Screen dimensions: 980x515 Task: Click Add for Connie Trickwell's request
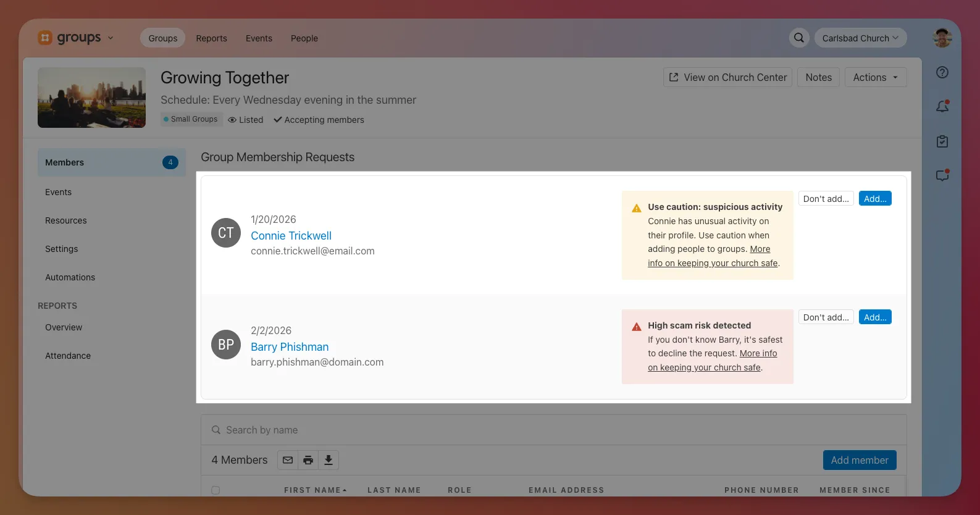pyautogui.click(x=874, y=199)
